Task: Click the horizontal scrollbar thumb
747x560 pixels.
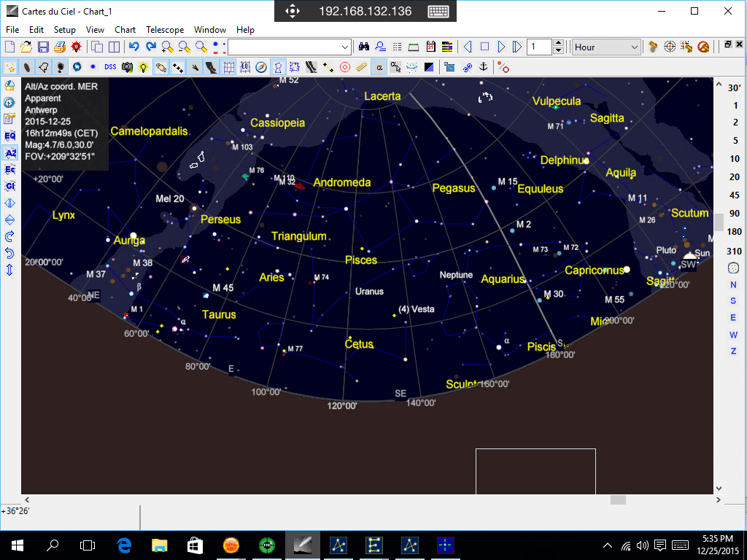Action: pos(618,499)
